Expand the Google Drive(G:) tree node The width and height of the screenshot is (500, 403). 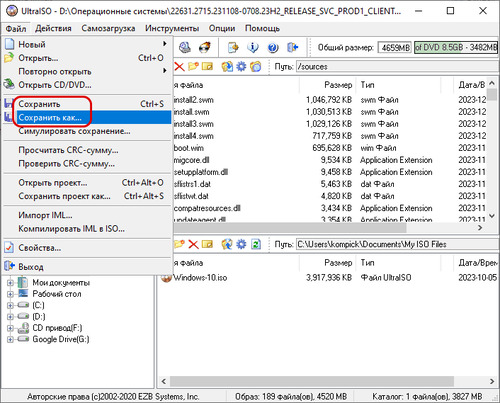tap(10, 339)
